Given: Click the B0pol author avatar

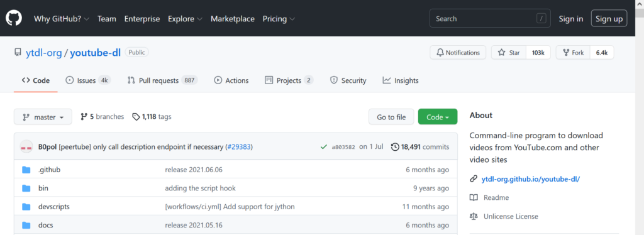Looking at the screenshot, I should (x=26, y=147).
